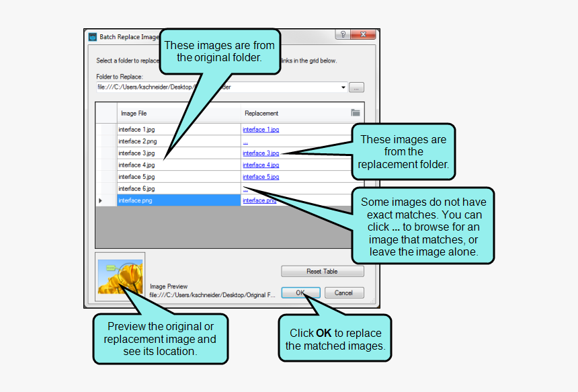Click the browse ellipsis button beside folder path
Screen dimensions: 578x392
tap(356, 87)
